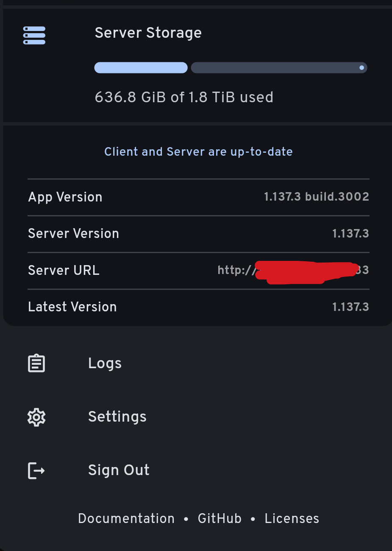Click the Settings gear icon

[36, 417]
